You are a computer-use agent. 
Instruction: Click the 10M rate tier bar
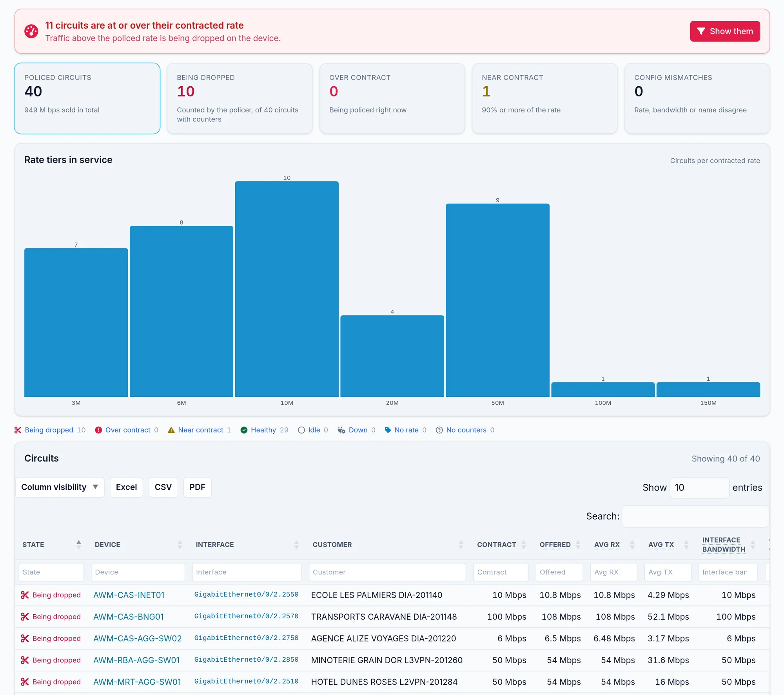pyautogui.click(x=287, y=289)
